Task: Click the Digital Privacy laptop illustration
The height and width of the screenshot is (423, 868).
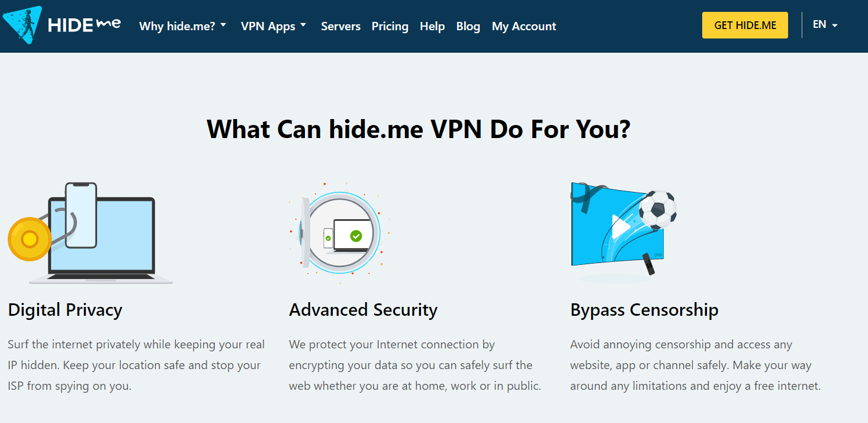Action: click(x=101, y=237)
